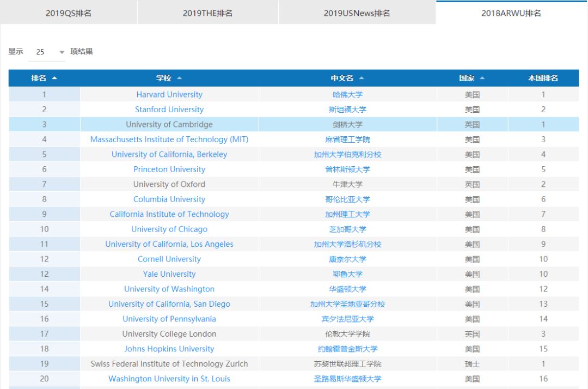Open the 圣路易斯华盛顿大学 link
This screenshot has width=588, height=389.
point(347,379)
